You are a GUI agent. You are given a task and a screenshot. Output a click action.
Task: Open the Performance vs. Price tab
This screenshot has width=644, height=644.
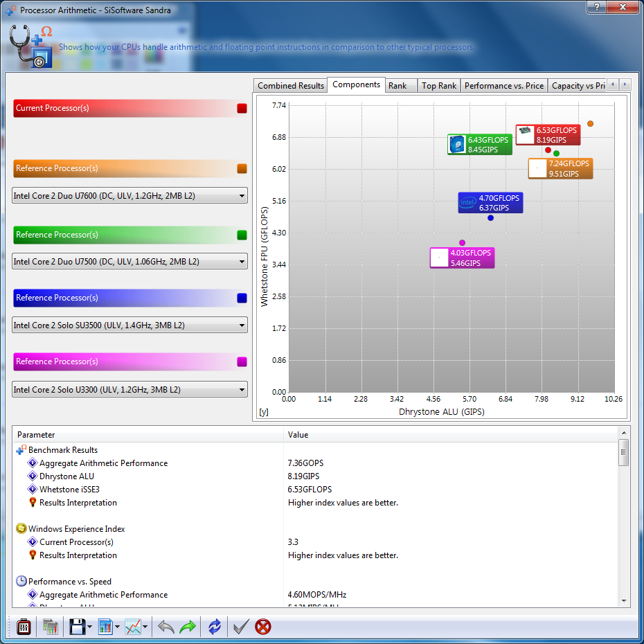[x=504, y=86]
